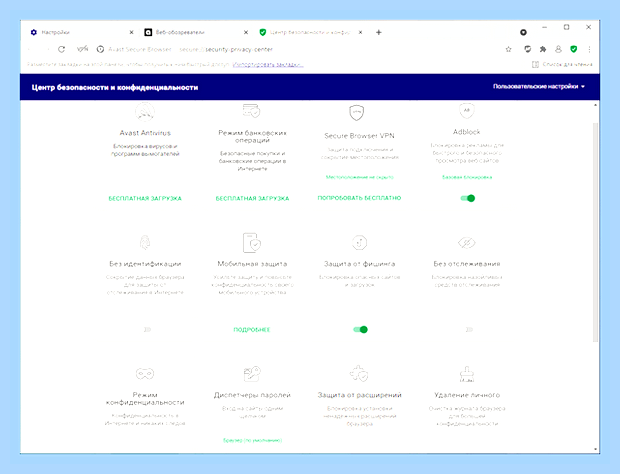Open the extensions puzzle icon
This screenshot has width=620, height=474.
tap(543, 49)
